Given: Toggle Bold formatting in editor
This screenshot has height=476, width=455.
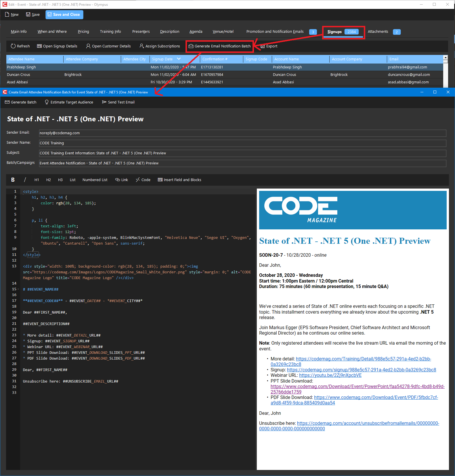Looking at the screenshot, I should 13,180.
